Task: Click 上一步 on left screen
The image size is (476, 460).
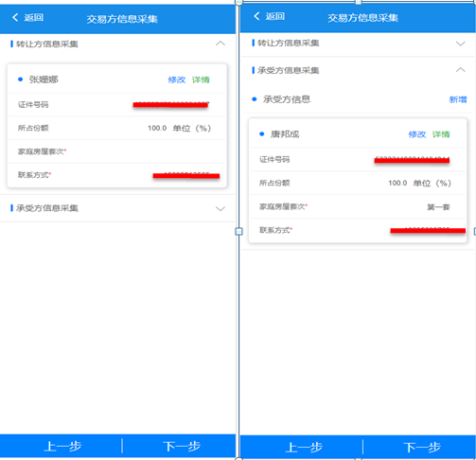Action: [62, 447]
